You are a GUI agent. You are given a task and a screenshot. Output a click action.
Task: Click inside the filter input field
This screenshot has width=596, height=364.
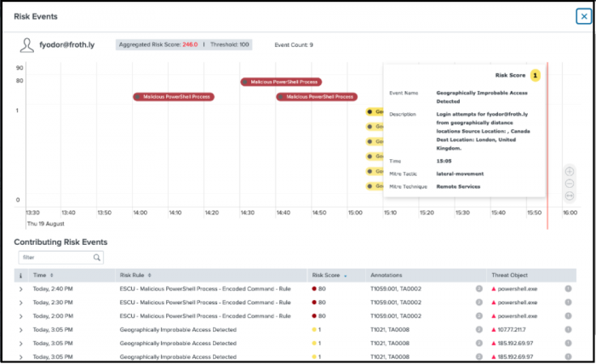coord(60,258)
